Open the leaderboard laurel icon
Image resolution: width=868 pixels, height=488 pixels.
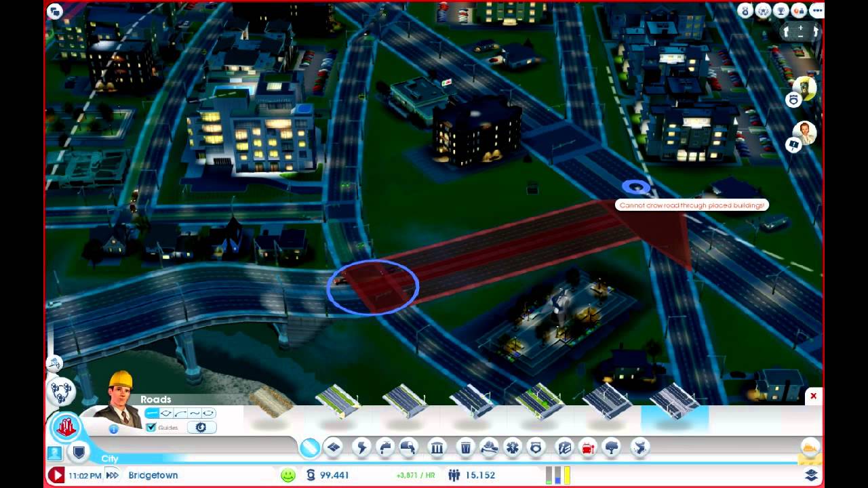(764, 11)
